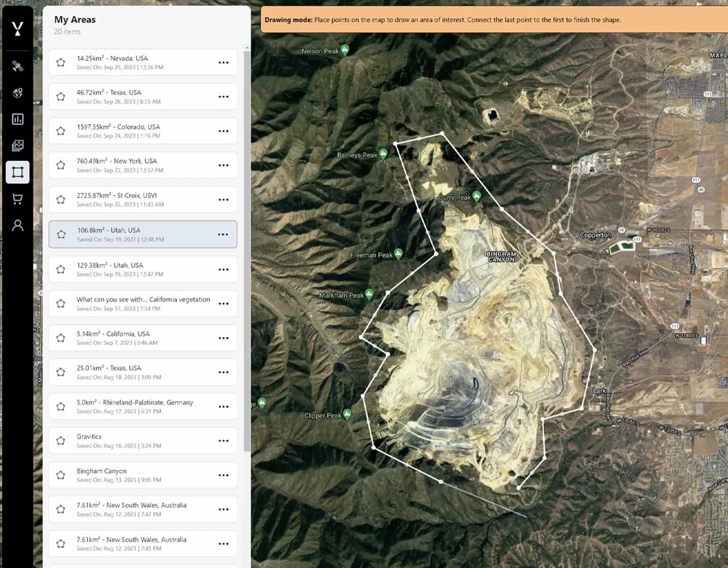The image size is (728, 568).
Task: Open three-dot menu for Colorado, USA area
Action: 223,131
